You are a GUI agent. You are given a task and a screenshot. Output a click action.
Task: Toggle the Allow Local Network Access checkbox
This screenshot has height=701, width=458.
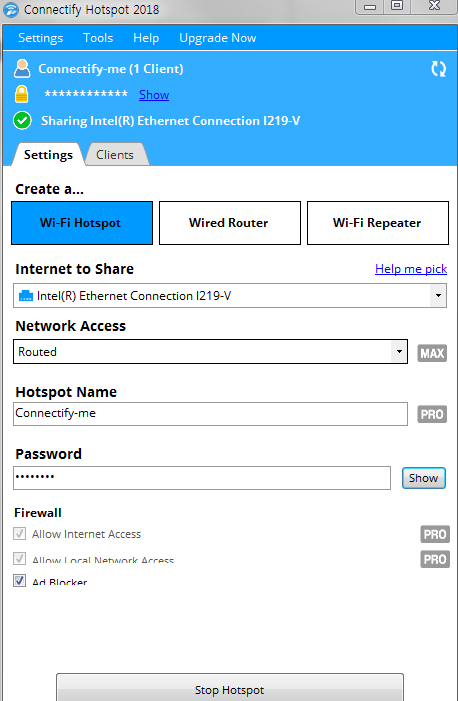(20, 558)
